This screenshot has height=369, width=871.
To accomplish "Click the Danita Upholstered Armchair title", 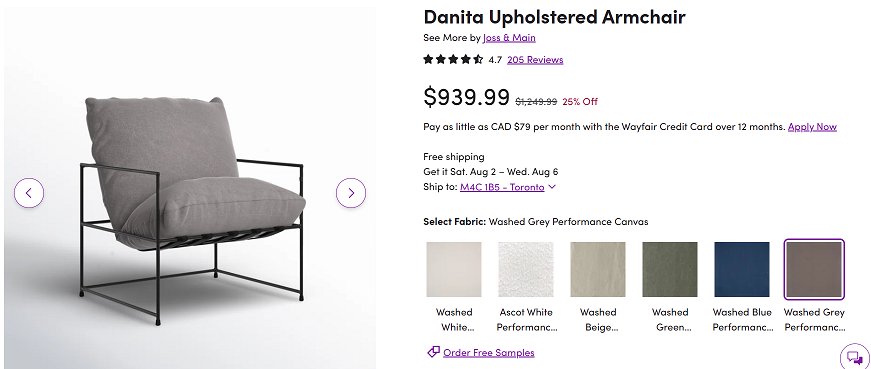I will coord(554,17).
